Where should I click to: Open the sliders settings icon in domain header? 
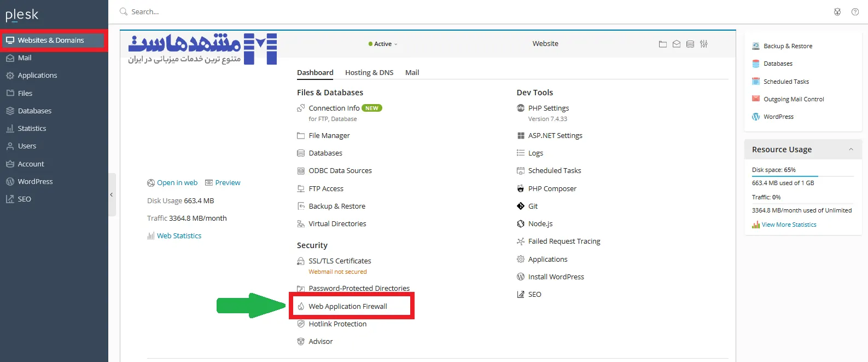(704, 44)
